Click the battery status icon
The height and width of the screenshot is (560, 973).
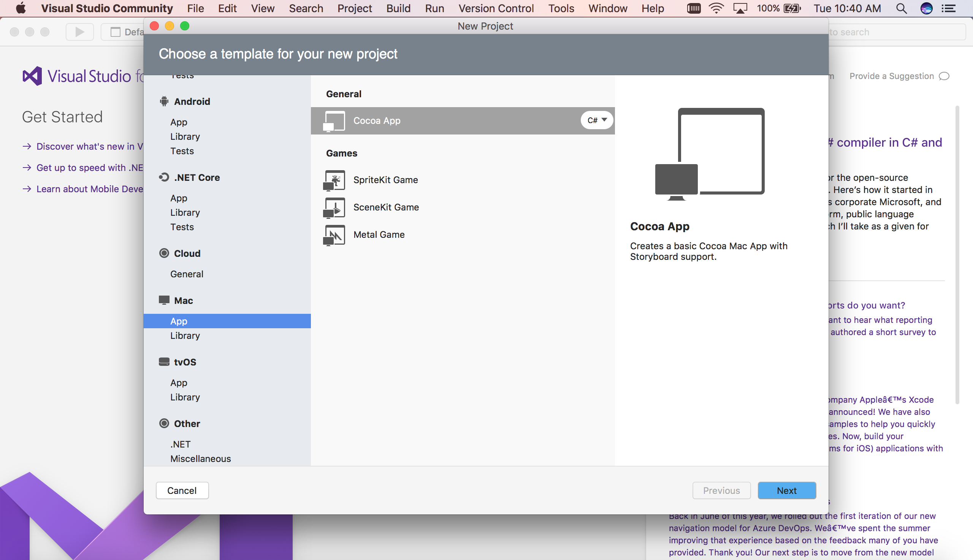click(x=792, y=8)
